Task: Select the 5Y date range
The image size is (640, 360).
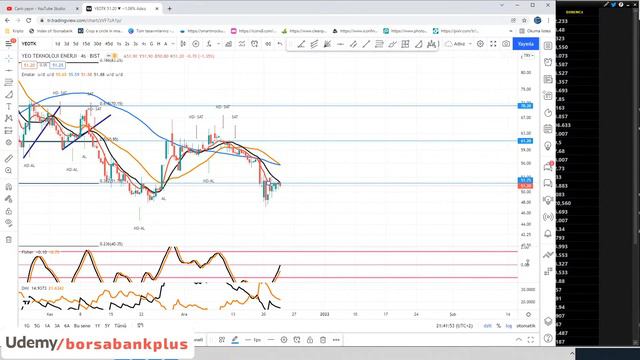Action: pos(107,326)
